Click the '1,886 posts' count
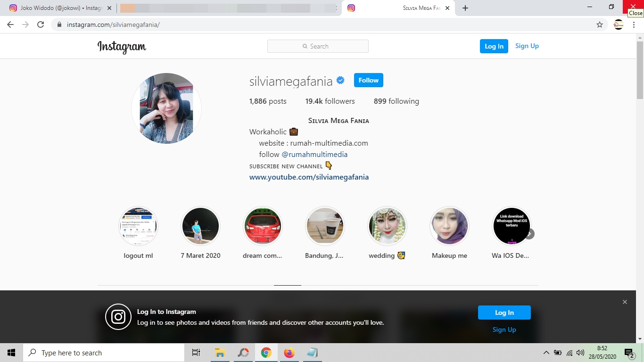 (x=268, y=101)
